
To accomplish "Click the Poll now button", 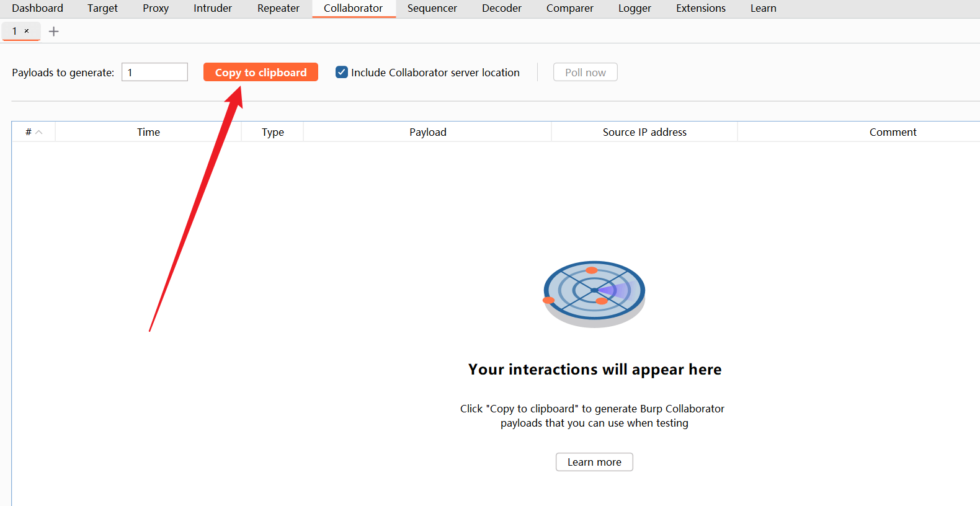I will [x=586, y=72].
